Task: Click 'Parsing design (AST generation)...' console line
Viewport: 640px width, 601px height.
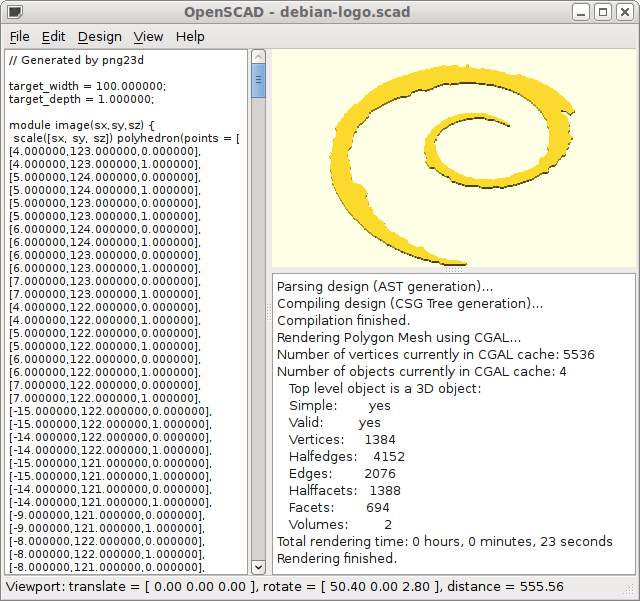Action: tap(385, 287)
